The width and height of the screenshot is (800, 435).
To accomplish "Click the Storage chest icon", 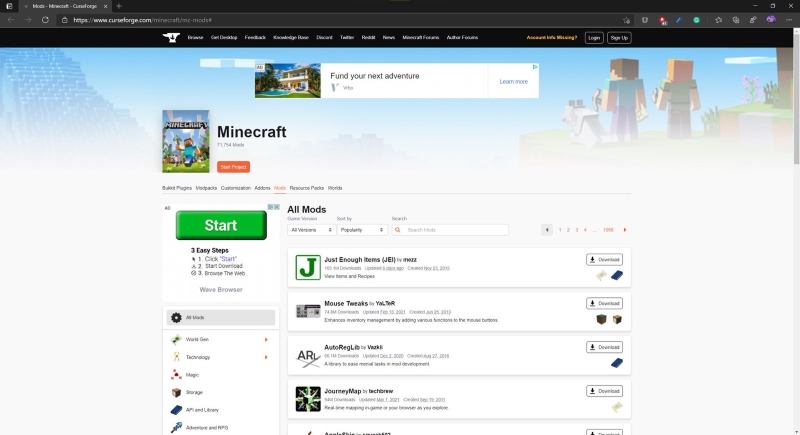I will click(176, 392).
